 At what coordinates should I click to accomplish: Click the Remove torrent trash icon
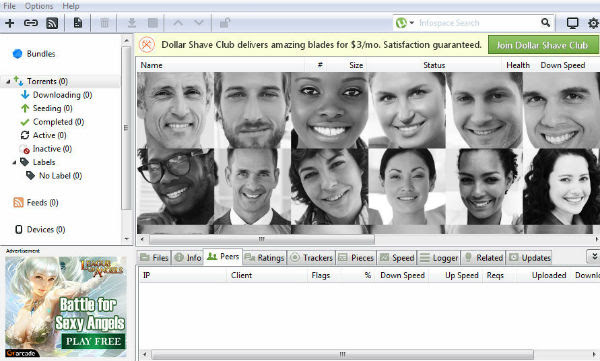(x=104, y=23)
